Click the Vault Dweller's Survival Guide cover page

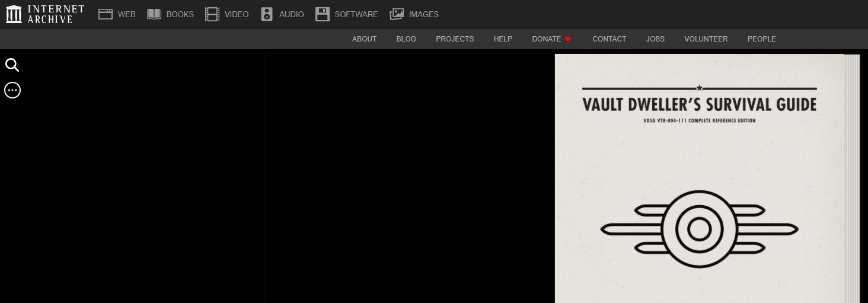(x=699, y=178)
